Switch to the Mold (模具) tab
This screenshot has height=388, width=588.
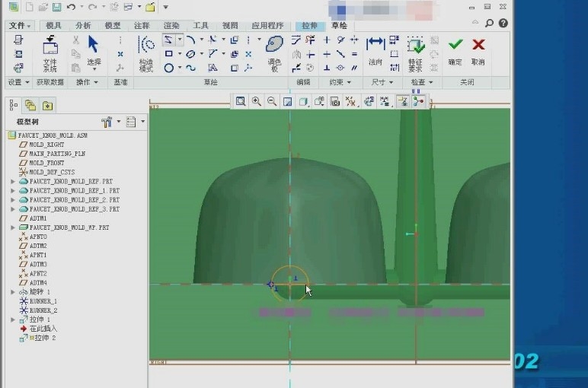point(53,25)
